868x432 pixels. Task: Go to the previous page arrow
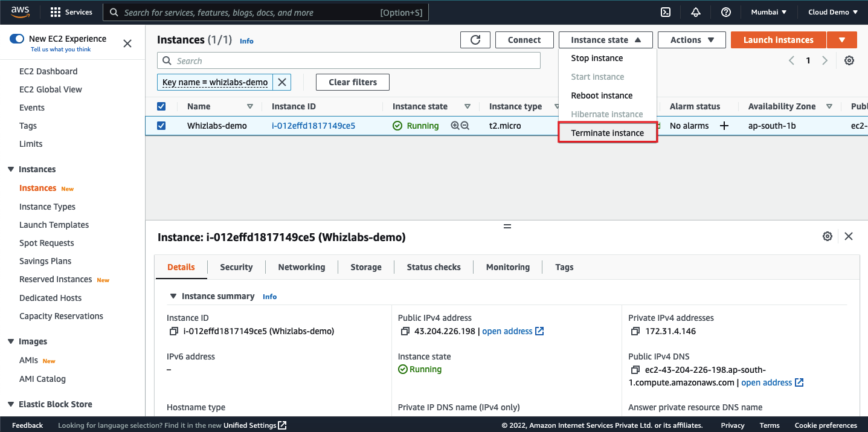791,60
